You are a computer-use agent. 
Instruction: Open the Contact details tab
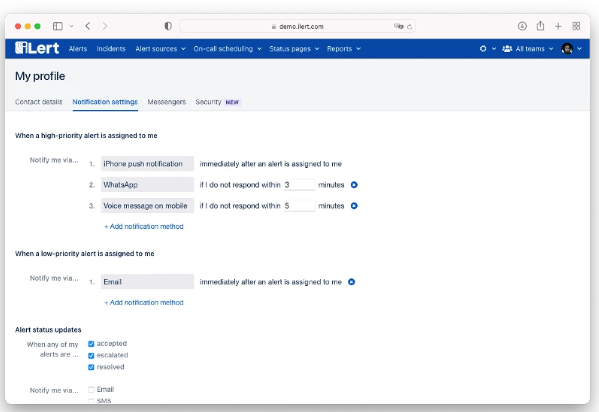coord(39,102)
